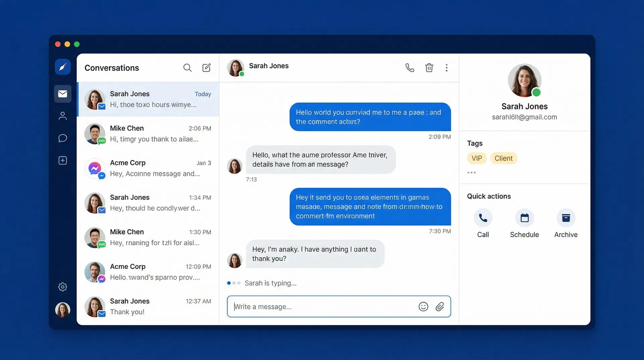
Task: Start a voice call with Sarah Jones
Action: pyautogui.click(x=410, y=67)
